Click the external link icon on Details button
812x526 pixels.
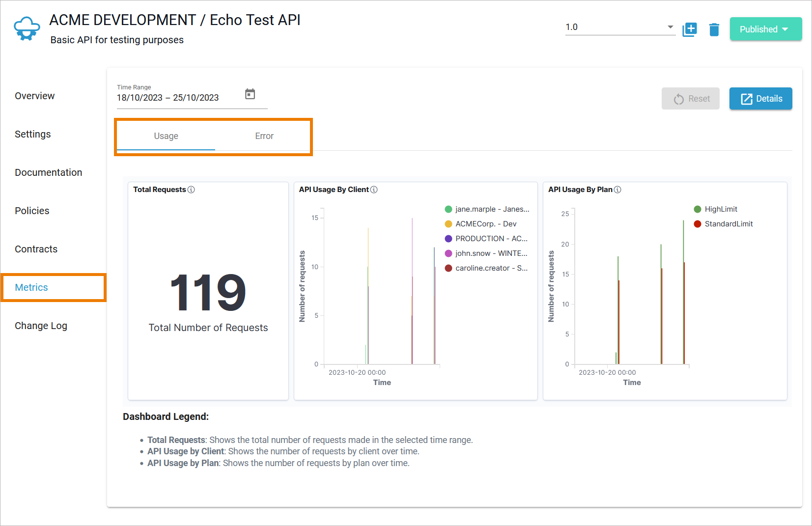point(746,99)
